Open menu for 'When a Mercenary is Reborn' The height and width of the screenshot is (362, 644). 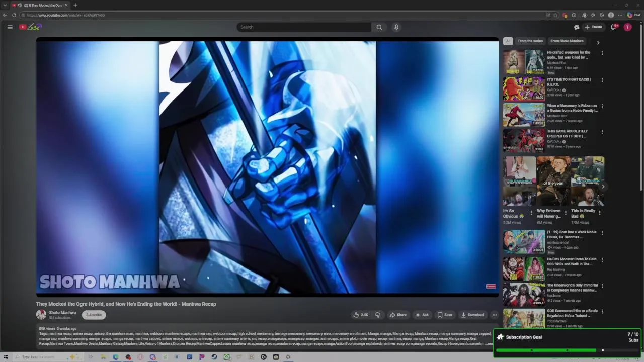(602, 106)
